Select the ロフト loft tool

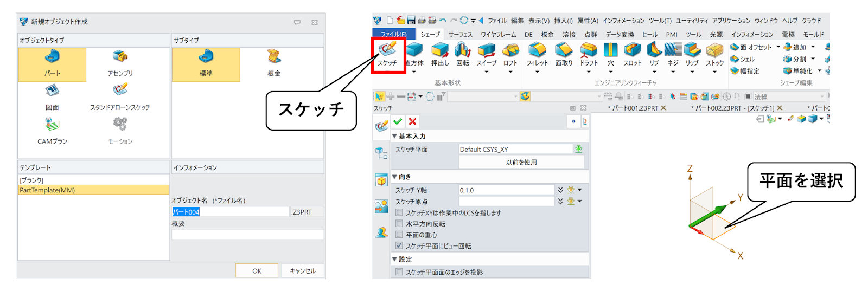(x=510, y=54)
